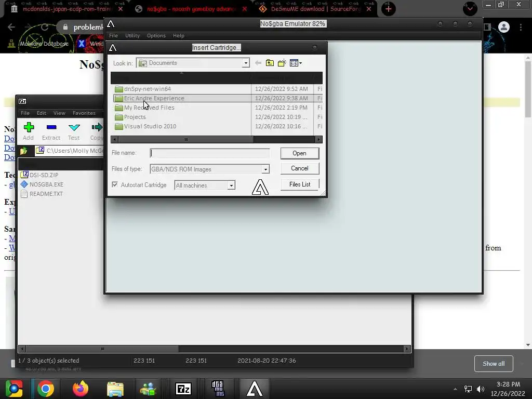The height and width of the screenshot is (399, 532).
Task: Click the 7-Zip up-folder icon by the address bar
Action: (24, 151)
